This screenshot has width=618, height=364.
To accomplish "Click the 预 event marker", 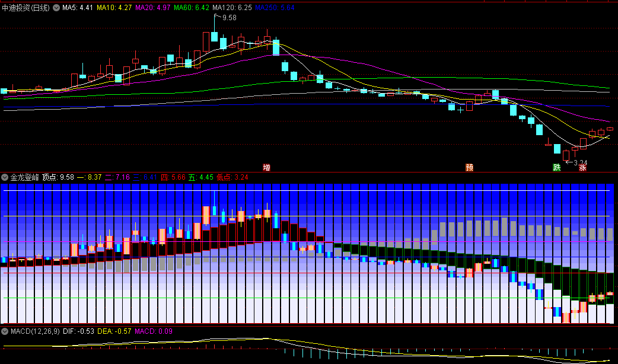I will [469, 167].
